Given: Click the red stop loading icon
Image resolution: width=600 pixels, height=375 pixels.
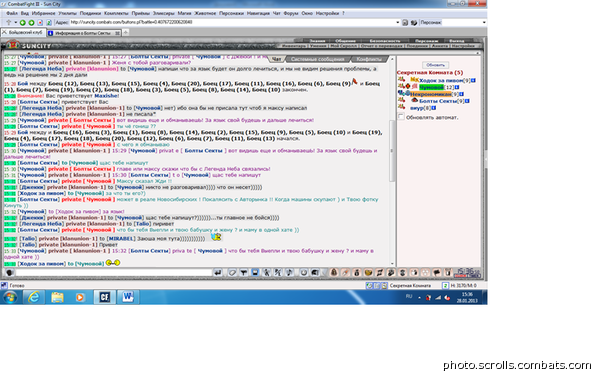Looking at the screenshot, I should pos(40,23).
